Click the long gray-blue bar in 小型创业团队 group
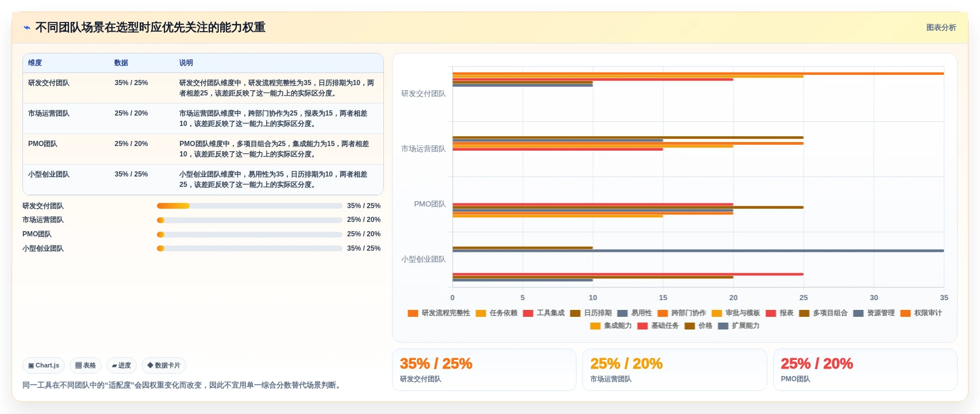 coord(698,251)
